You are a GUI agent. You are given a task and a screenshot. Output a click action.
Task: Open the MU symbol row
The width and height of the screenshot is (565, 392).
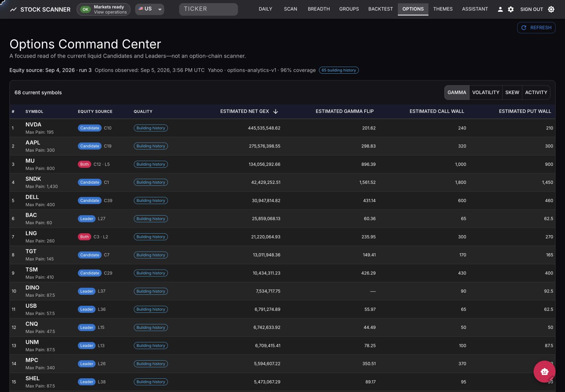[x=282, y=164]
